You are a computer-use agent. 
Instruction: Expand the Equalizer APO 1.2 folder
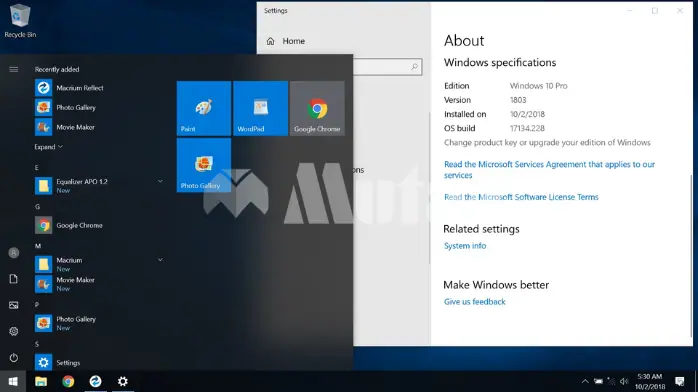(160, 181)
